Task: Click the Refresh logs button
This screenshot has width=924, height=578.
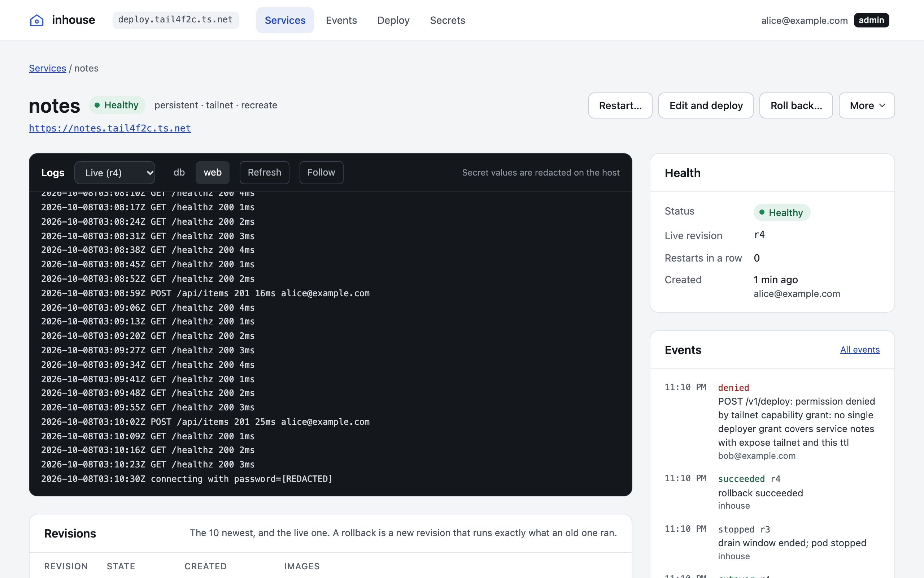Action: tap(264, 172)
